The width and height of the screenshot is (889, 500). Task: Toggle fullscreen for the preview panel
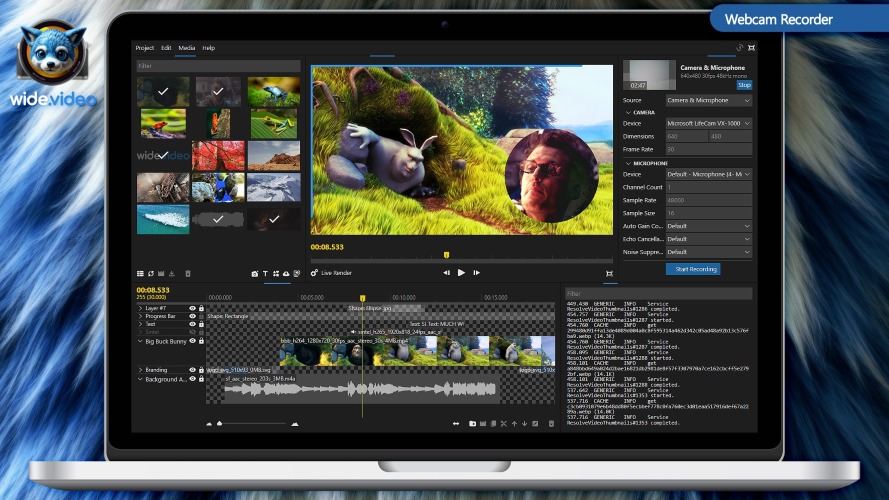609,274
